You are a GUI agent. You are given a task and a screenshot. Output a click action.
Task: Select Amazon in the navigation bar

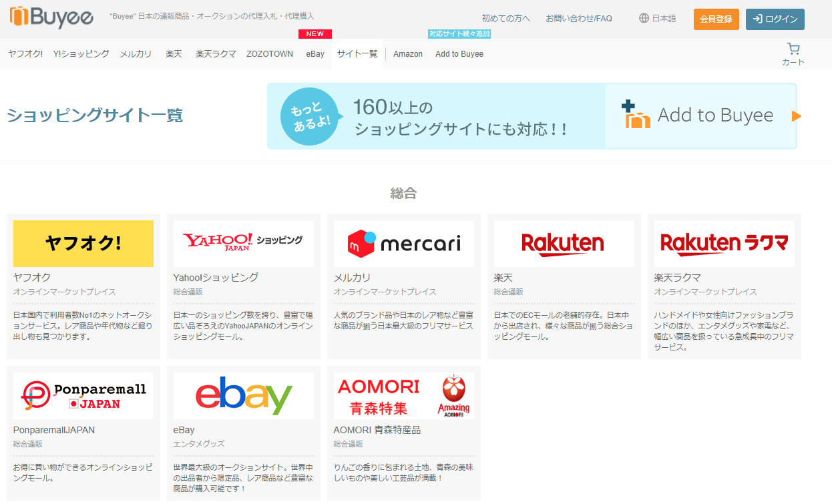click(407, 54)
